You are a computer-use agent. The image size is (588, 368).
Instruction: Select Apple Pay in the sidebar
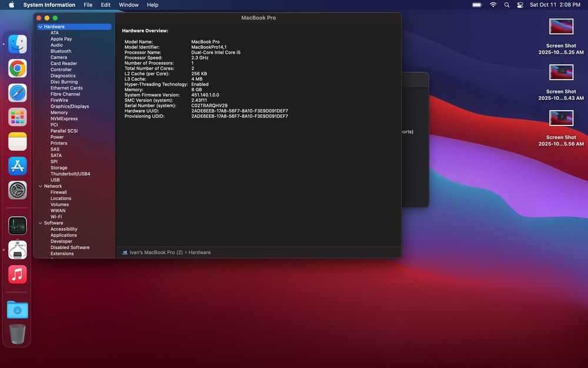click(x=61, y=39)
